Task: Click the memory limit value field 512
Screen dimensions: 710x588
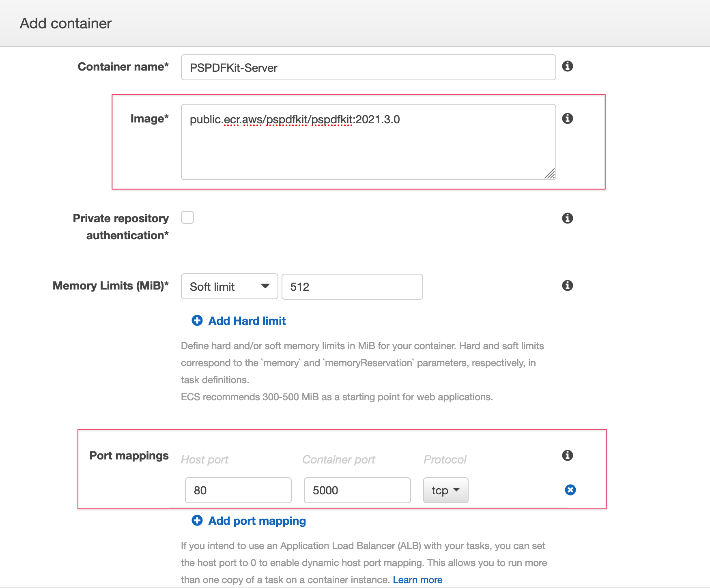Action: click(x=352, y=287)
